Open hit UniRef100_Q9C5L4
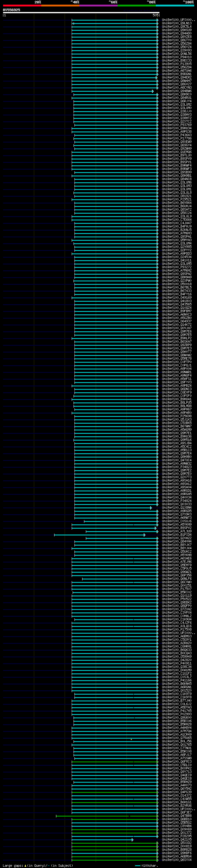197x868 pixels. coord(176,26)
